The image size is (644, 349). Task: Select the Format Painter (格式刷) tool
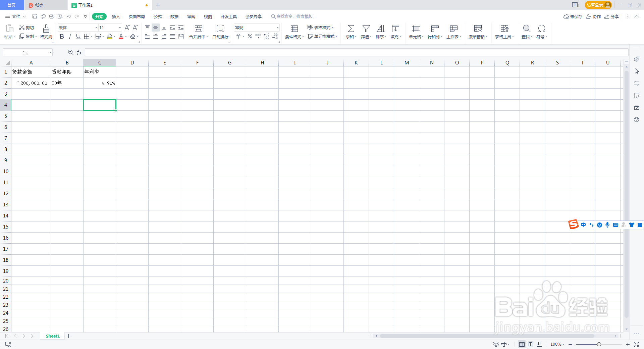point(46,32)
